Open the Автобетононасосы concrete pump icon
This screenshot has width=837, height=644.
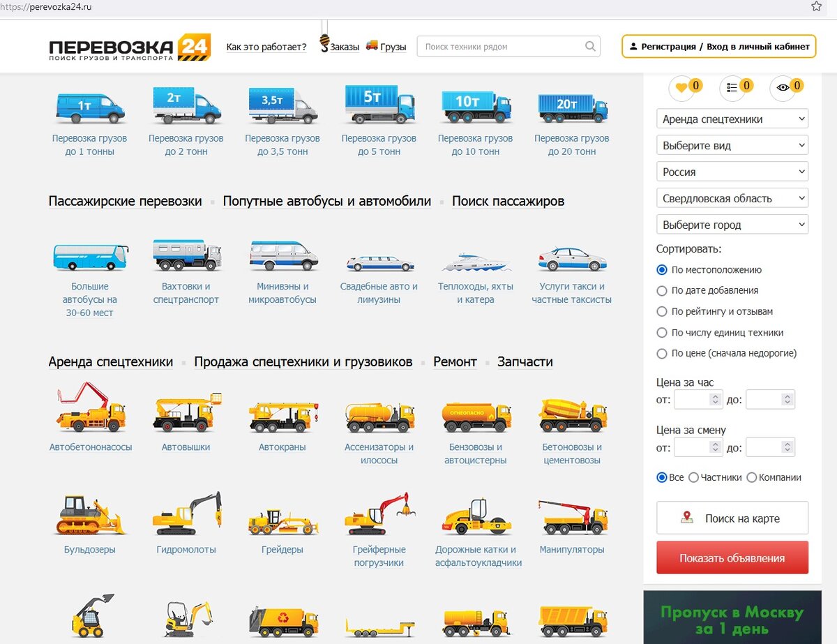[91, 407]
